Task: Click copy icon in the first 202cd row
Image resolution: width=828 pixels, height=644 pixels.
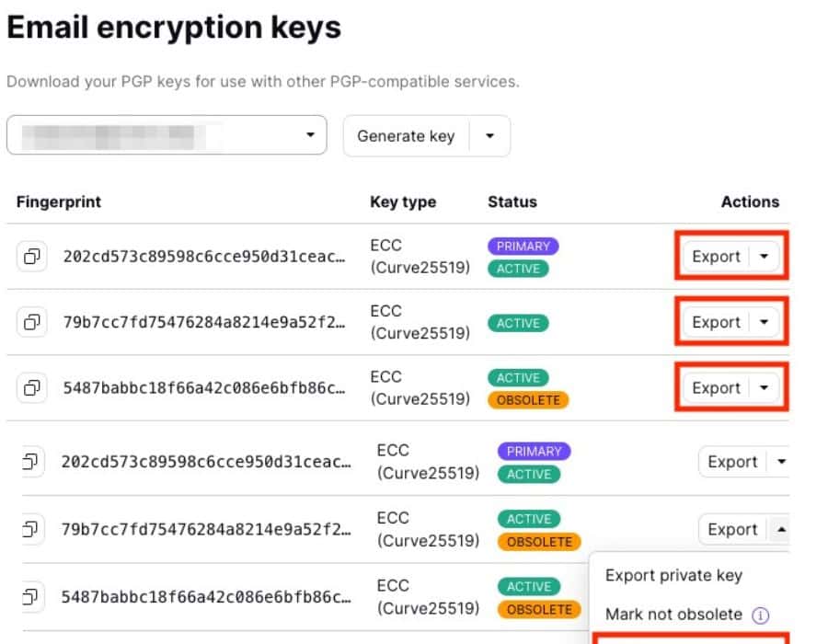Action: (32, 257)
